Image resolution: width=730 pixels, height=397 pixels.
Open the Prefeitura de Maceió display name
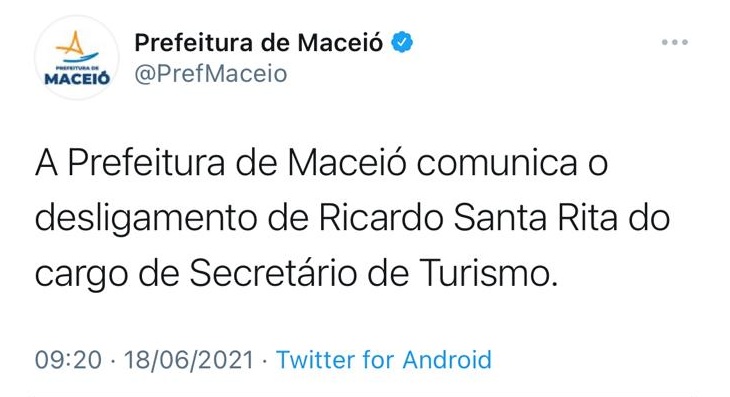pyautogui.click(x=259, y=43)
